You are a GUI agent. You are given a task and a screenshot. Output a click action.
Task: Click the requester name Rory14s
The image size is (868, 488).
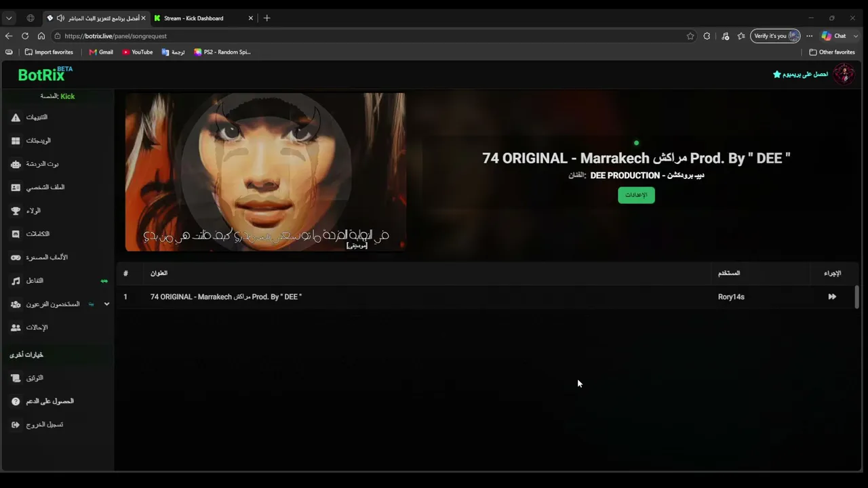(731, 297)
